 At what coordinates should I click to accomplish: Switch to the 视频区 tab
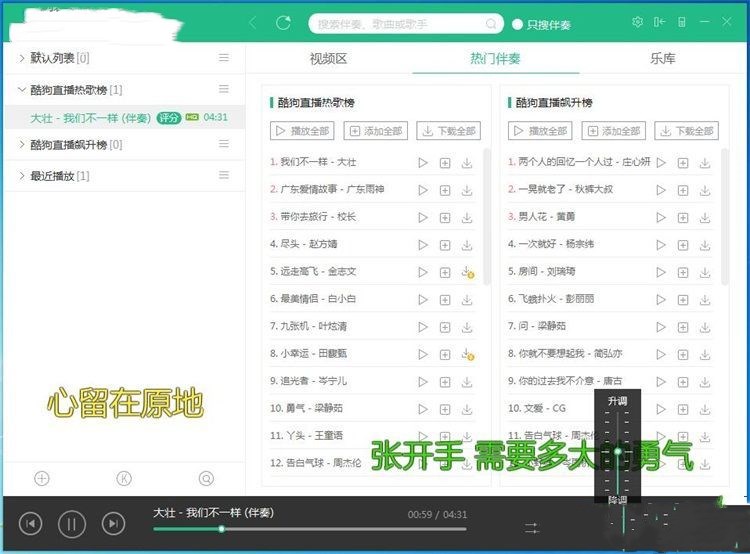328,59
